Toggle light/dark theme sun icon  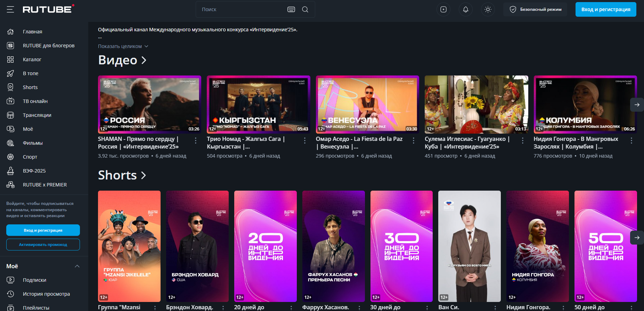pyautogui.click(x=488, y=9)
